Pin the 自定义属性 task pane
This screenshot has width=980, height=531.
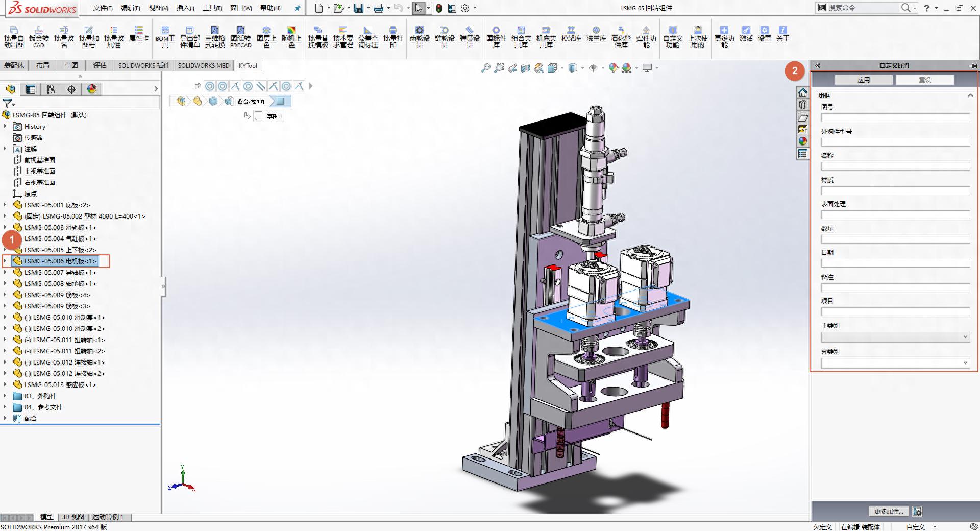[974, 66]
